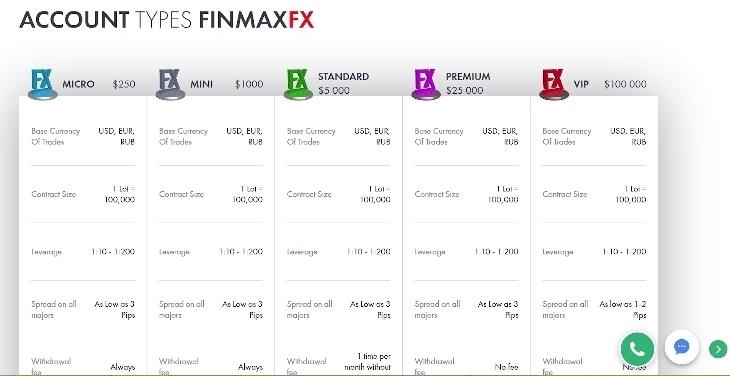The image size is (730, 376).
Task: Click the blue Micro account FX icon
Action: pos(43,84)
